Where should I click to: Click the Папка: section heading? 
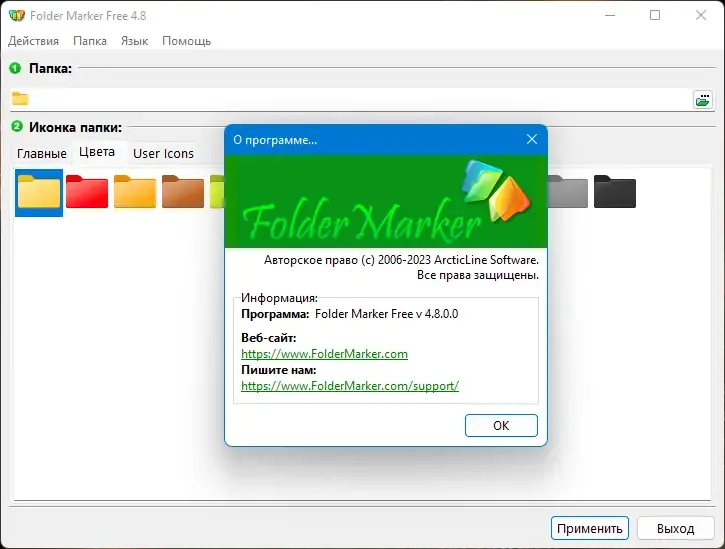pos(50,68)
